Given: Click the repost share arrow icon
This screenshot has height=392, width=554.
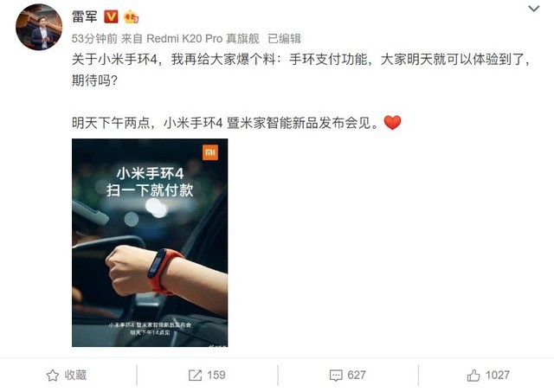Looking at the screenshot, I should (195, 375).
